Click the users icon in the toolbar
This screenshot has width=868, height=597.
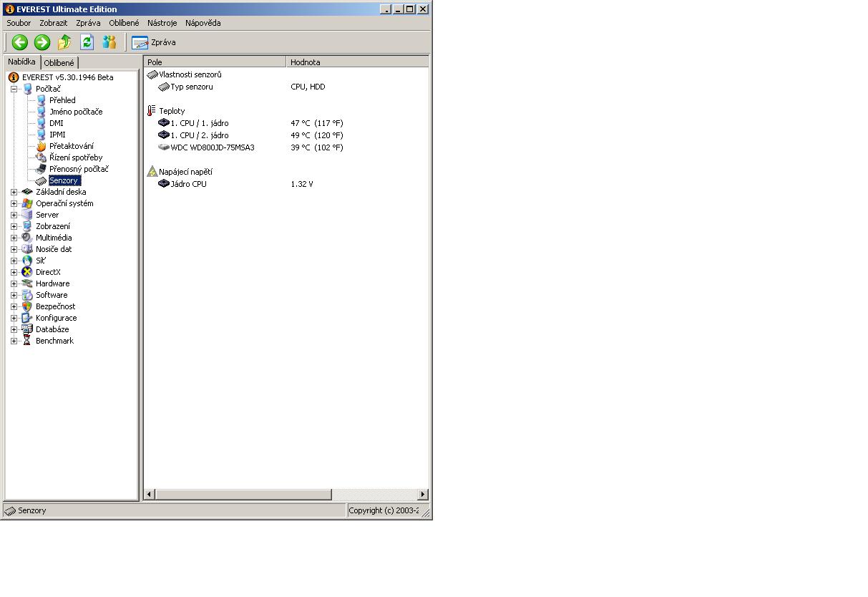[109, 42]
